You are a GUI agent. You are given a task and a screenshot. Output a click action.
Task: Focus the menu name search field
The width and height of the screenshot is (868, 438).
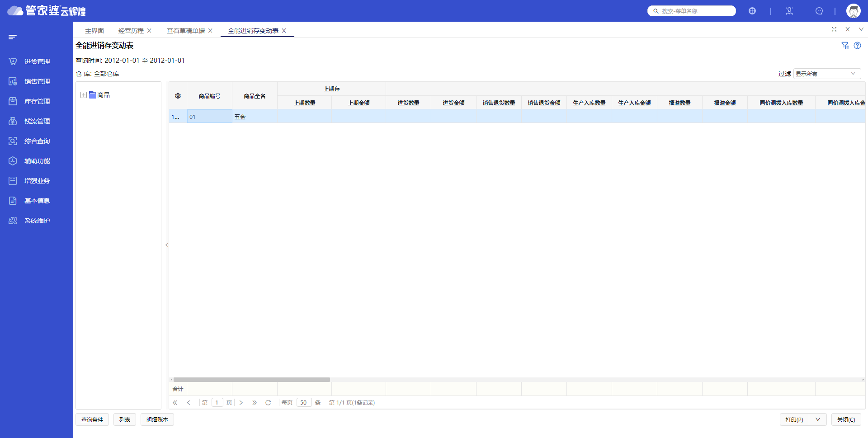coord(692,11)
